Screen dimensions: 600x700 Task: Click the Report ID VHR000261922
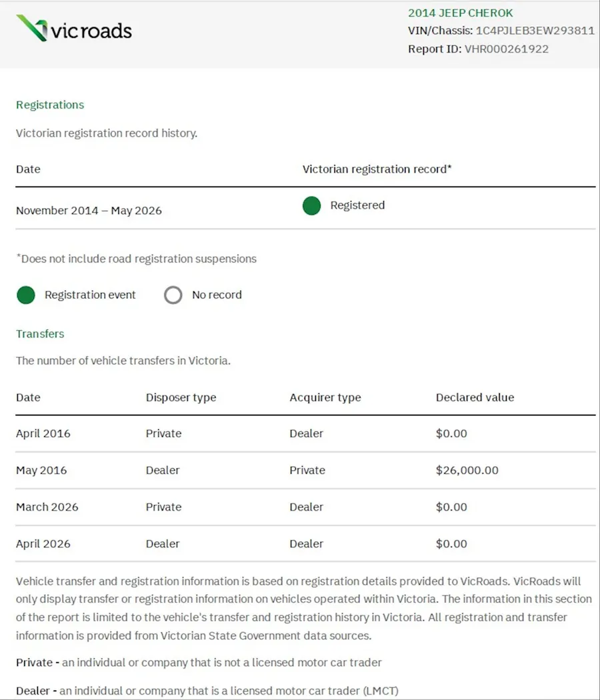(506, 49)
